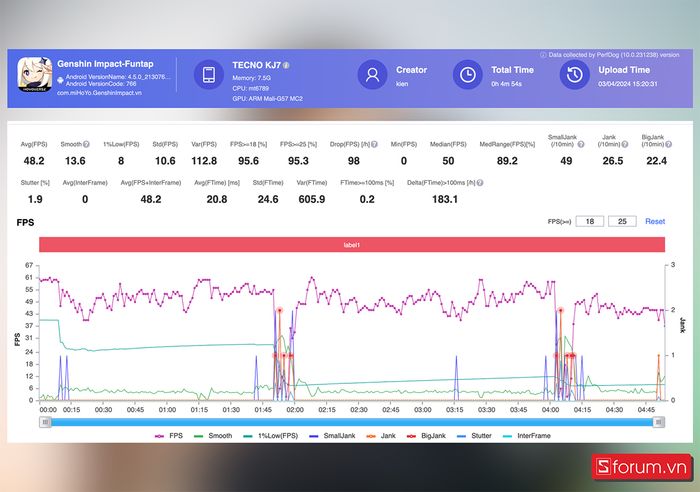Open help icon next to Smooth

[x=86, y=144]
